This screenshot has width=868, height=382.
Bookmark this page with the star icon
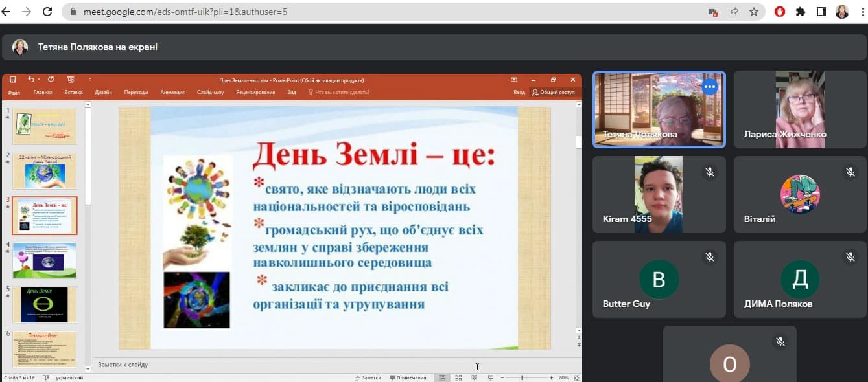tap(753, 12)
